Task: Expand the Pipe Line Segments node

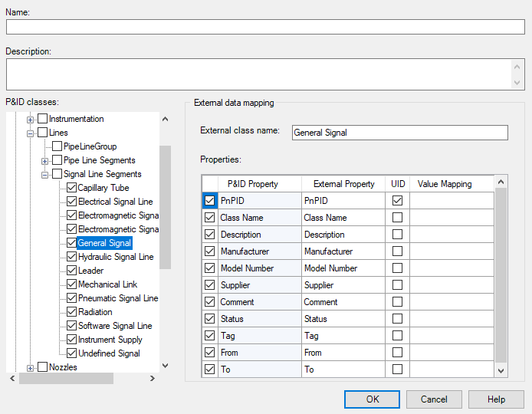Action: point(45,161)
